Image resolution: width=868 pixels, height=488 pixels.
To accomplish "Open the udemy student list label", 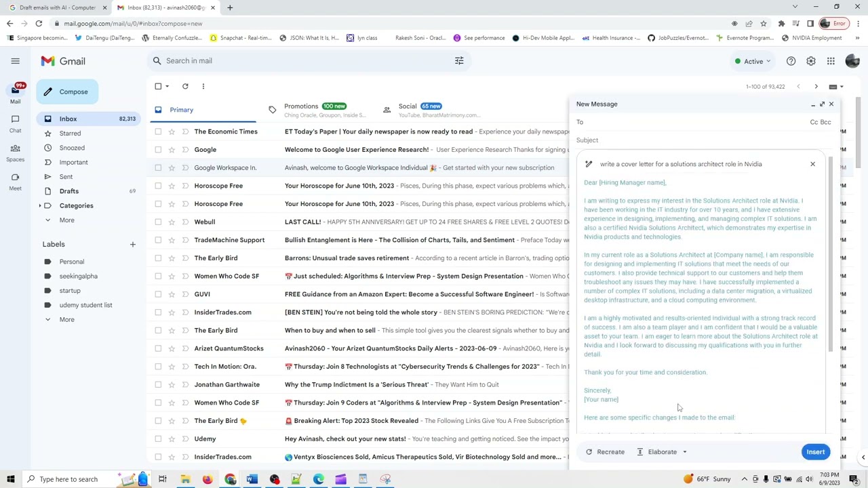I will [86, 305].
